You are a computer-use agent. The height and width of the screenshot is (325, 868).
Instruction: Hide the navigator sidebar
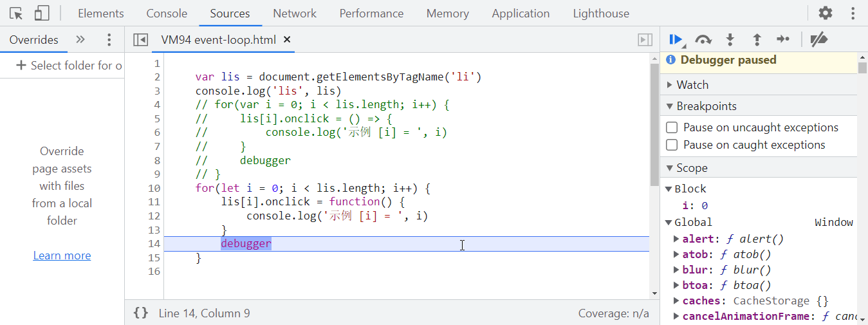[140, 40]
